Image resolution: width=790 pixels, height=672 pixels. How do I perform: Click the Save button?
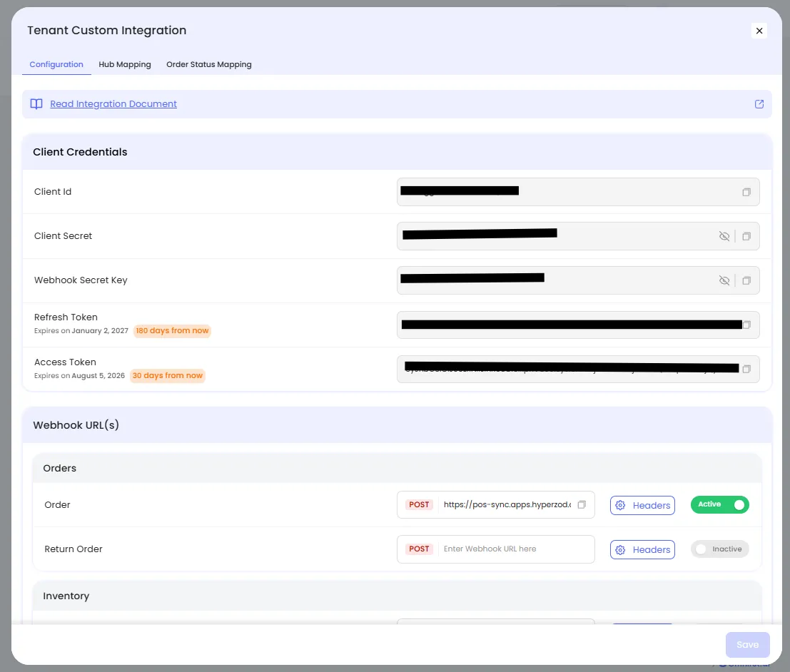(748, 645)
